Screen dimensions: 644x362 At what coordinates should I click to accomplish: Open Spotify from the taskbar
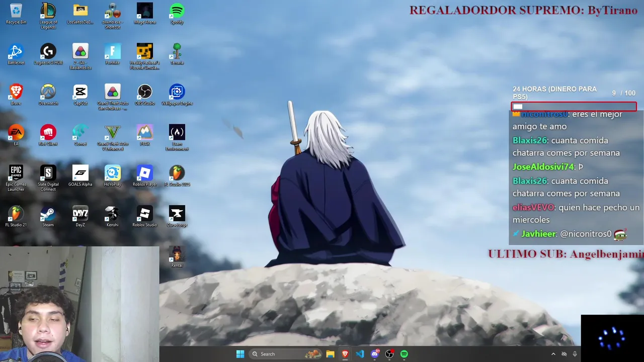coord(404,354)
